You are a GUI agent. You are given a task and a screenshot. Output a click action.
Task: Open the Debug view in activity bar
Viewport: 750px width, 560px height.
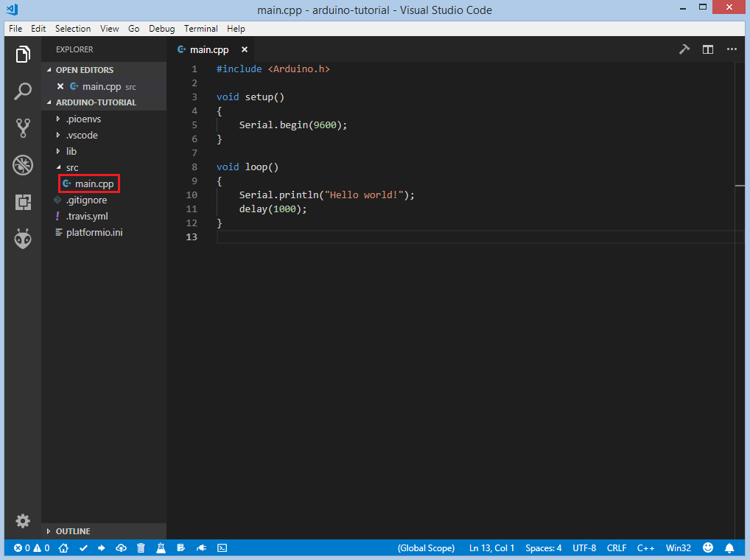(23, 165)
